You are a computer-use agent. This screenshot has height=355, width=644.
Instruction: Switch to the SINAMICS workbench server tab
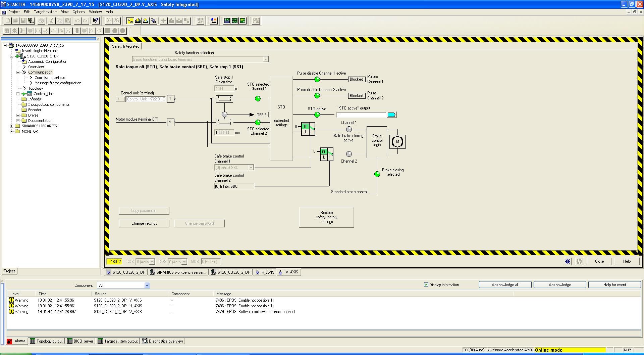tap(178, 272)
